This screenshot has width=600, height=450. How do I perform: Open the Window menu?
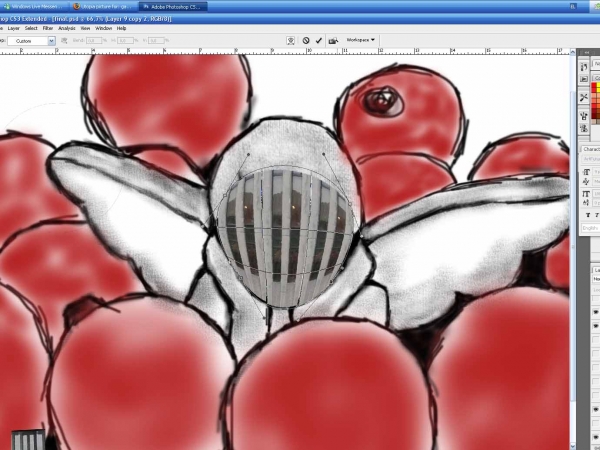pos(103,28)
